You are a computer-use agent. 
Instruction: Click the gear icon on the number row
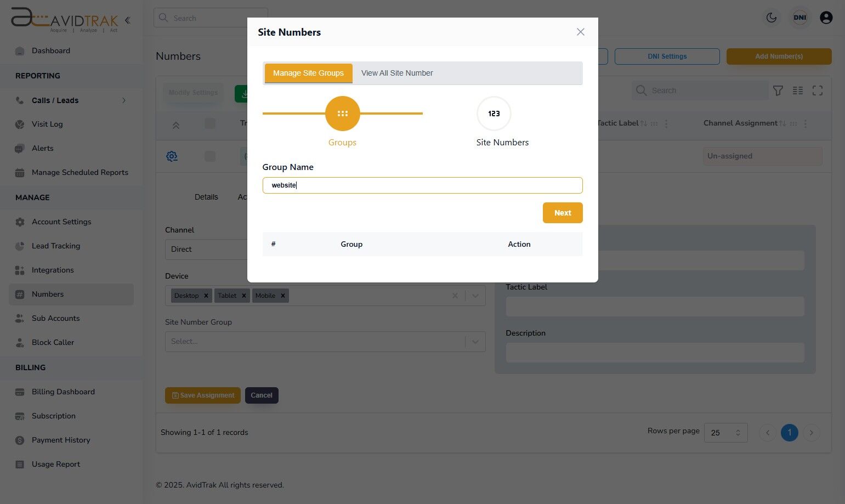172,156
